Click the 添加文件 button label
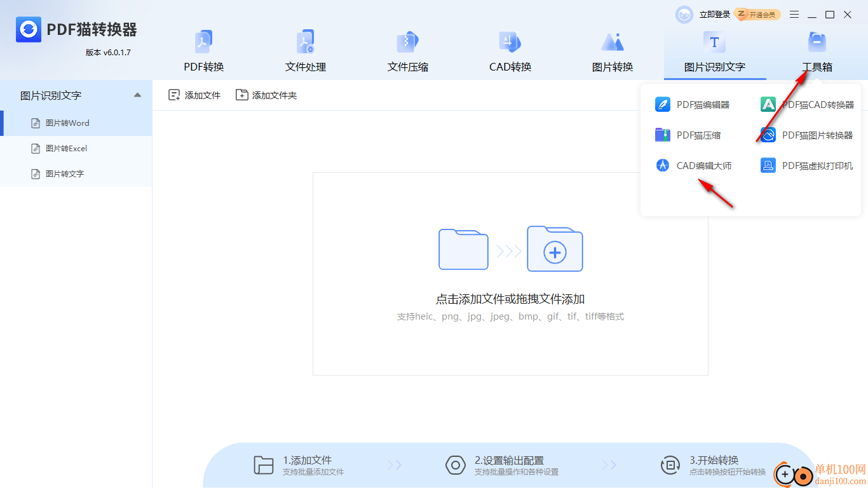Screen dimensions: 868x488 [x=203, y=95]
